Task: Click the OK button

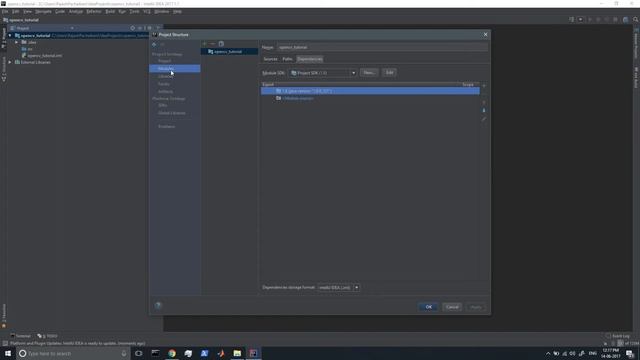Action: 429,307
